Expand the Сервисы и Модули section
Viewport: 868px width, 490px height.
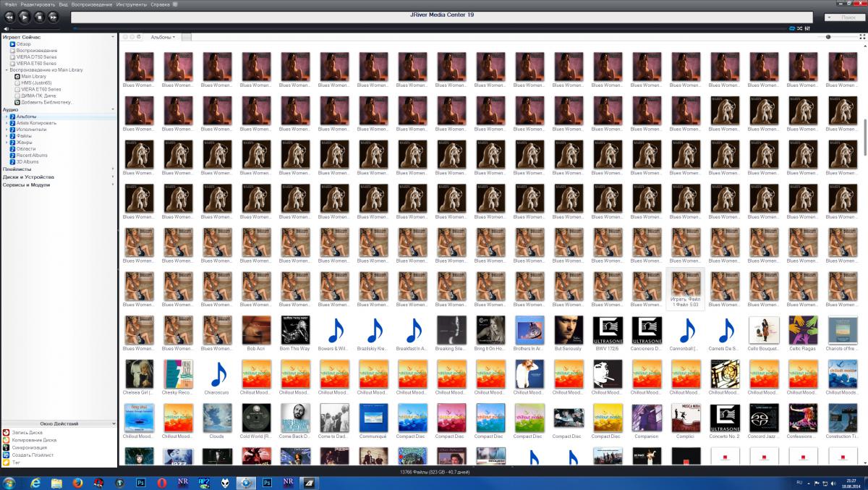coord(113,185)
